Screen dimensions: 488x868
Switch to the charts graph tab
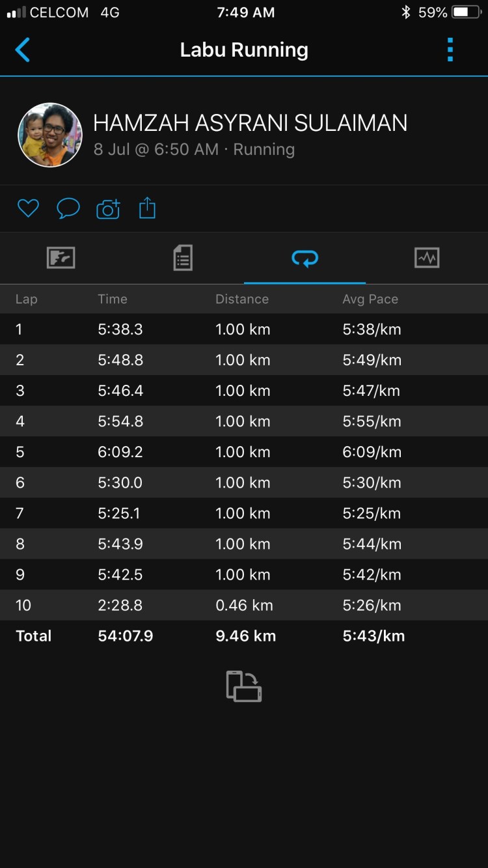[427, 258]
